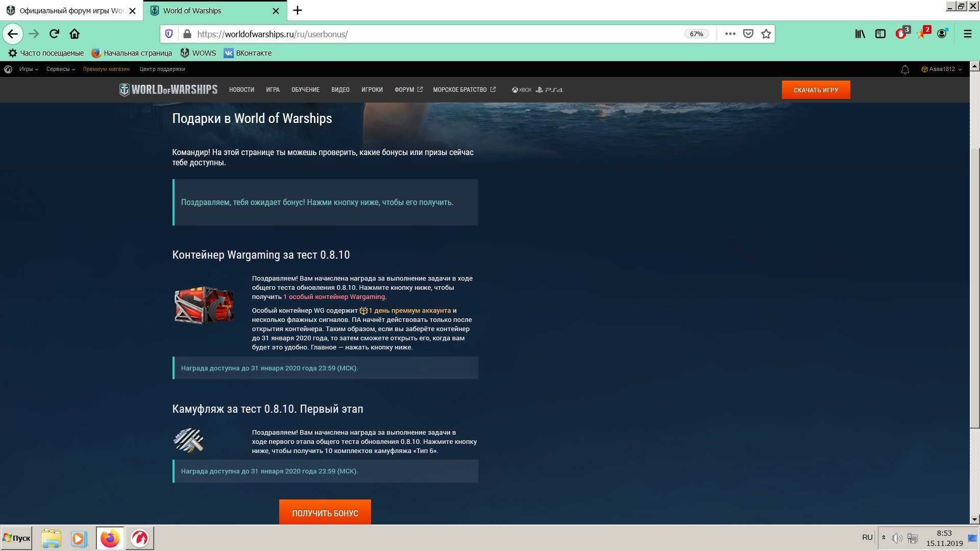The image size is (980, 551).
Task: Click the 67% zoom level indicator
Action: pos(696,34)
